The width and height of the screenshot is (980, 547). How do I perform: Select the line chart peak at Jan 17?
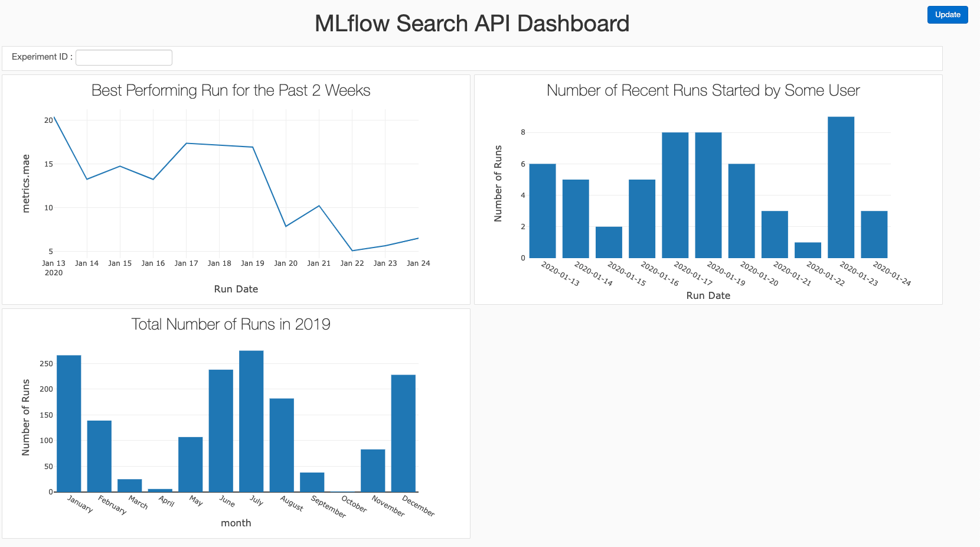point(187,142)
